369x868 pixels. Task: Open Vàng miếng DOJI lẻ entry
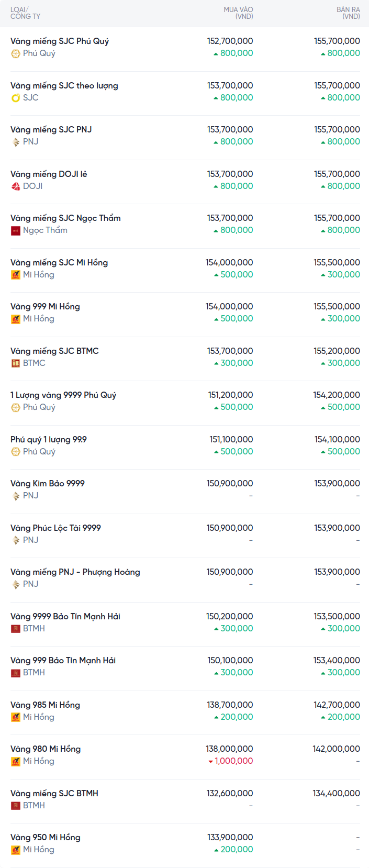tap(49, 174)
